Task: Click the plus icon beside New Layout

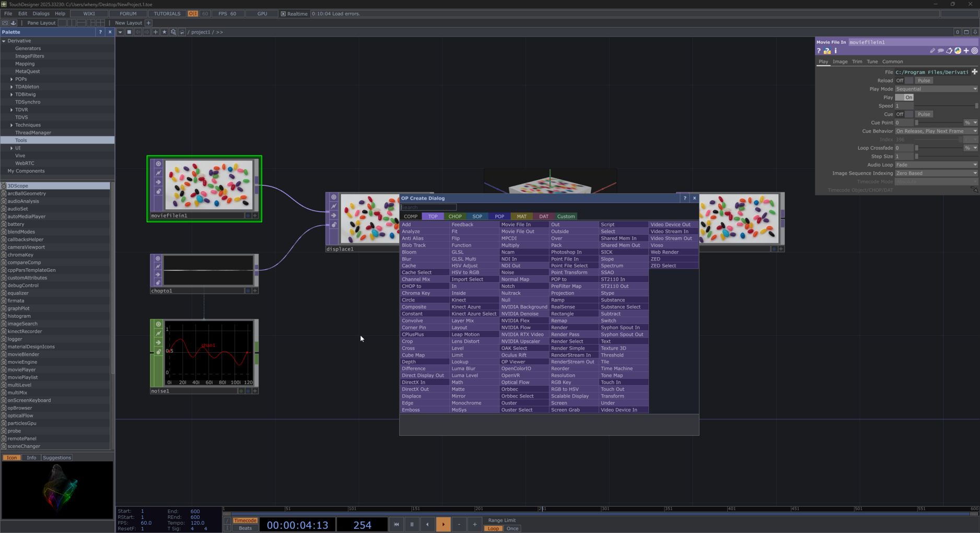Action: click(148, 23)
